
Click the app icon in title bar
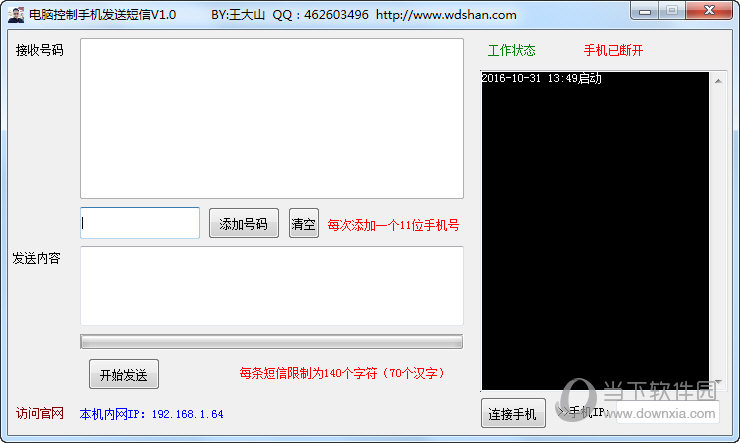click(x=16, y=15)
